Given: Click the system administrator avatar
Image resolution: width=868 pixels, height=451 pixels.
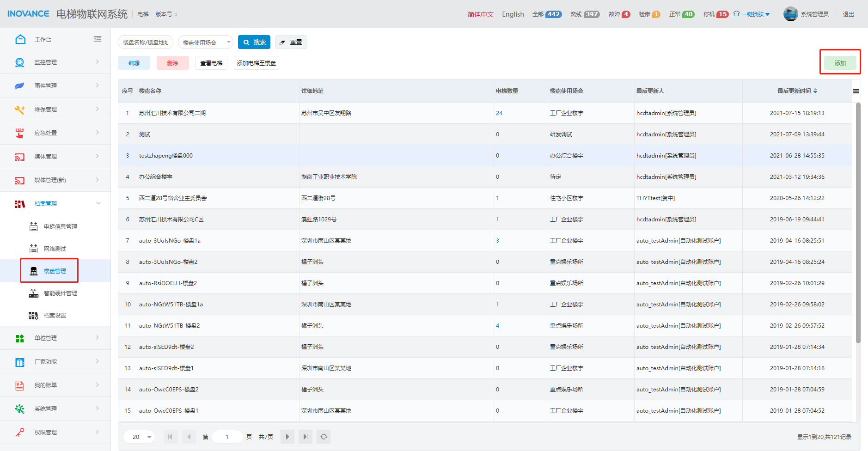Looking at the screenshot, I should point(790,14).
